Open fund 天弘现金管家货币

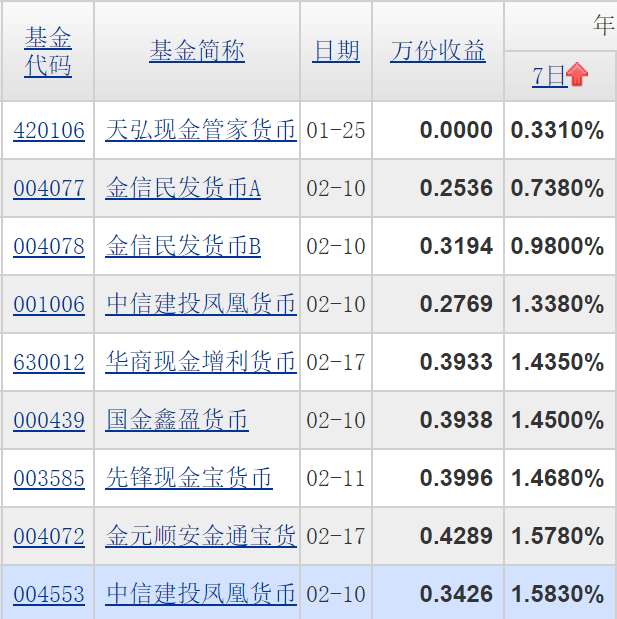coord(201,130)
